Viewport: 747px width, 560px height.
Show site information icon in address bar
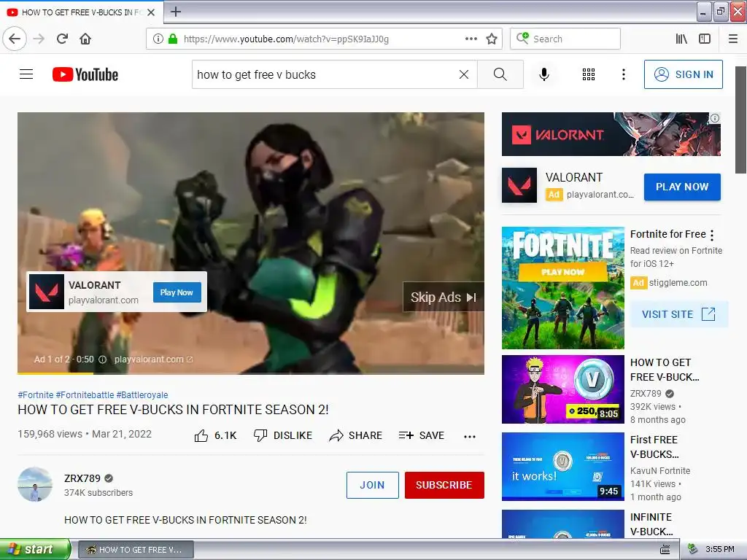(x=158, y=39)
